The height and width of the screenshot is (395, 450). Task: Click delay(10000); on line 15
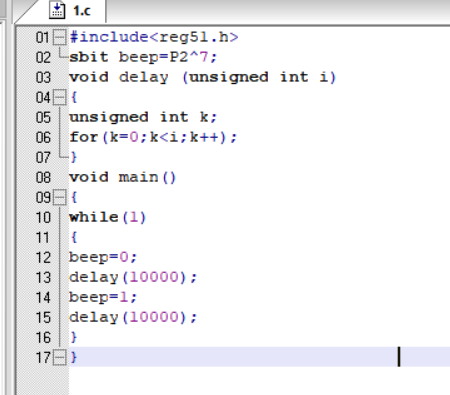[133, 317]
